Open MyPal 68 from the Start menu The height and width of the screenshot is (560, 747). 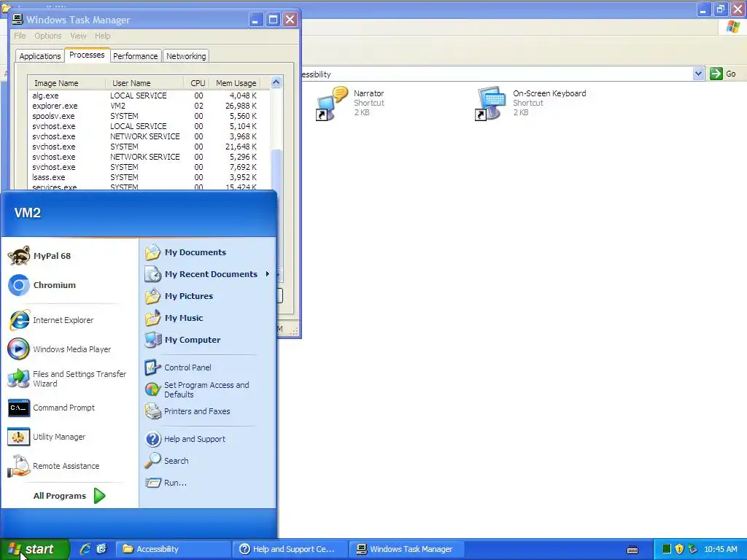point(39,256)
